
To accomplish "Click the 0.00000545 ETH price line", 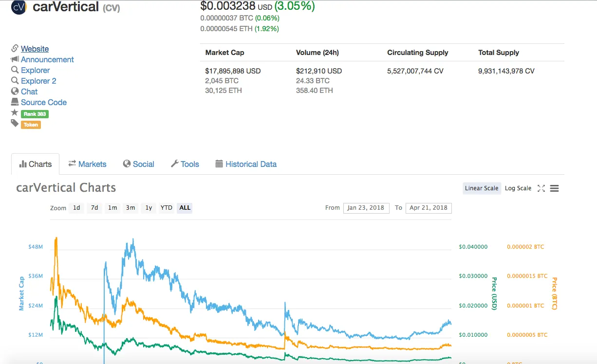I will [240, 29].
